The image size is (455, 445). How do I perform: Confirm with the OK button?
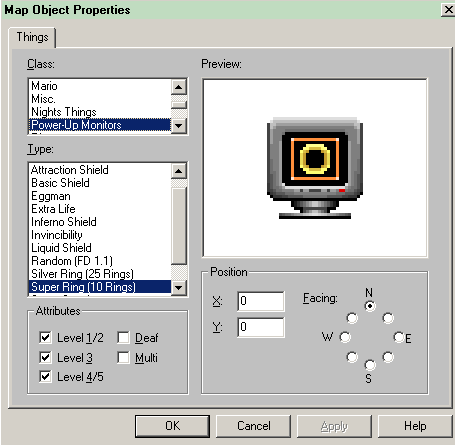[x=172, y=426]
